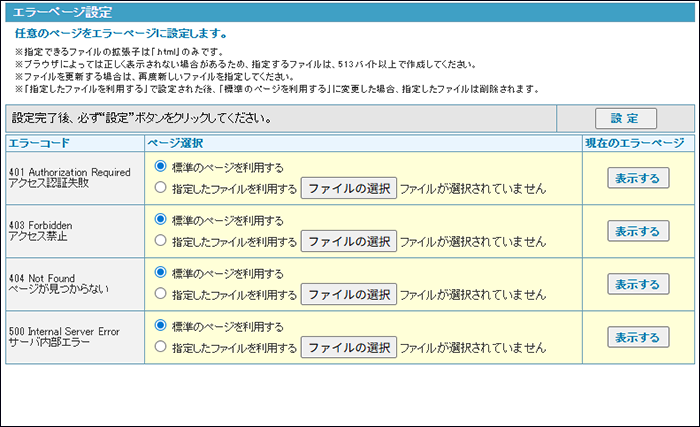Screen dimensions: 700x427
Task: Click the エラーコード column header
Action: tap(39, 144)
